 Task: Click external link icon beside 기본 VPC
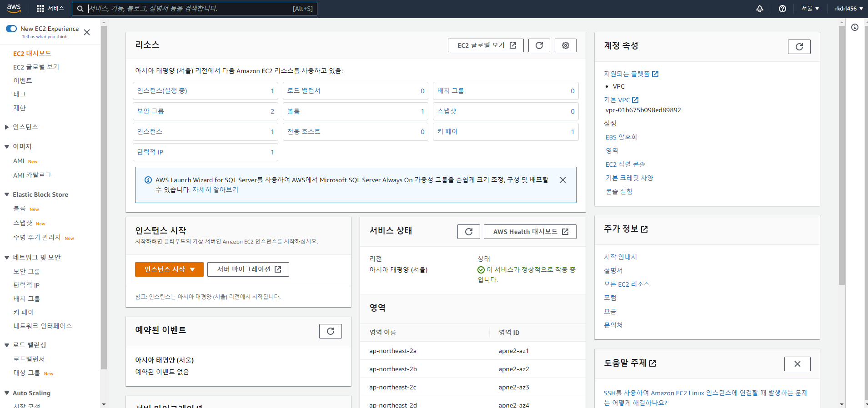pos(635,100)
